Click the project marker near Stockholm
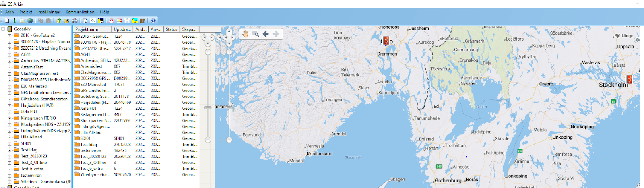This screenshot has width=644, height=188. pyautogui.click(x=629, y=79)
